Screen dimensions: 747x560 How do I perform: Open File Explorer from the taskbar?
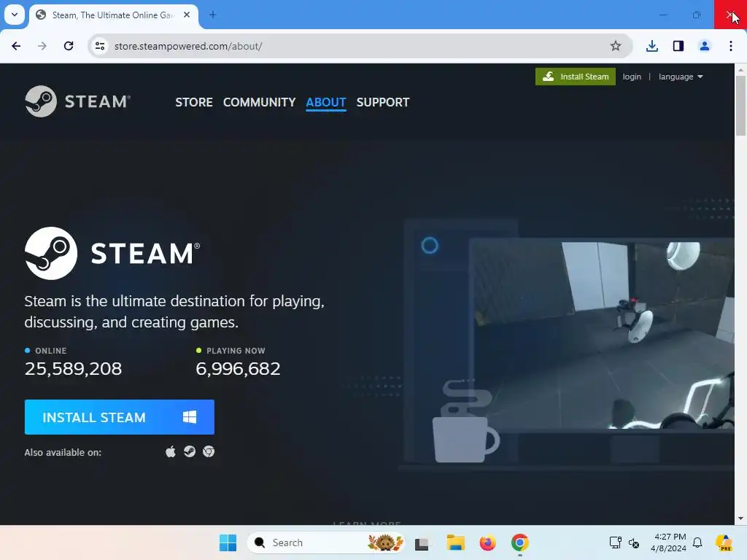[455, 542]
